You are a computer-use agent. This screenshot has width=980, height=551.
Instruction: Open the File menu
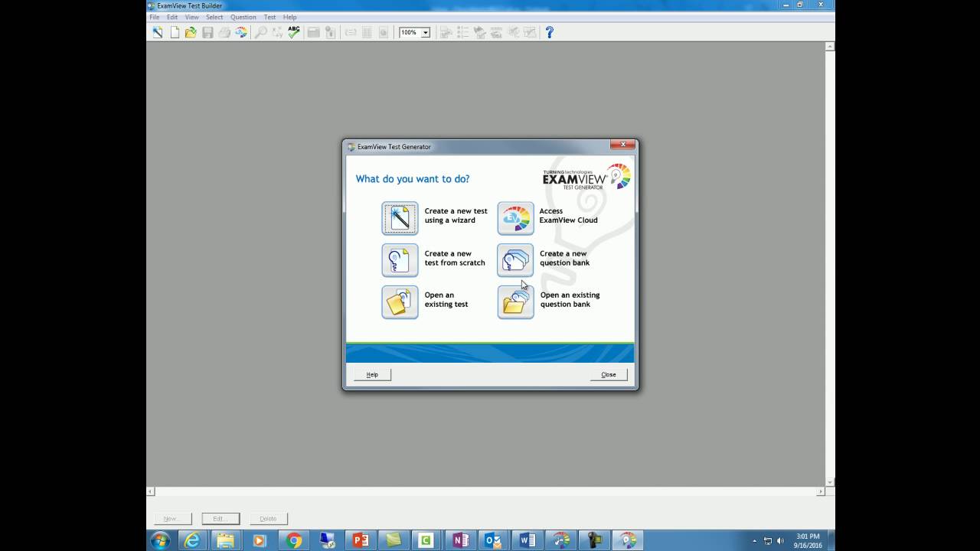coord(155,17)
